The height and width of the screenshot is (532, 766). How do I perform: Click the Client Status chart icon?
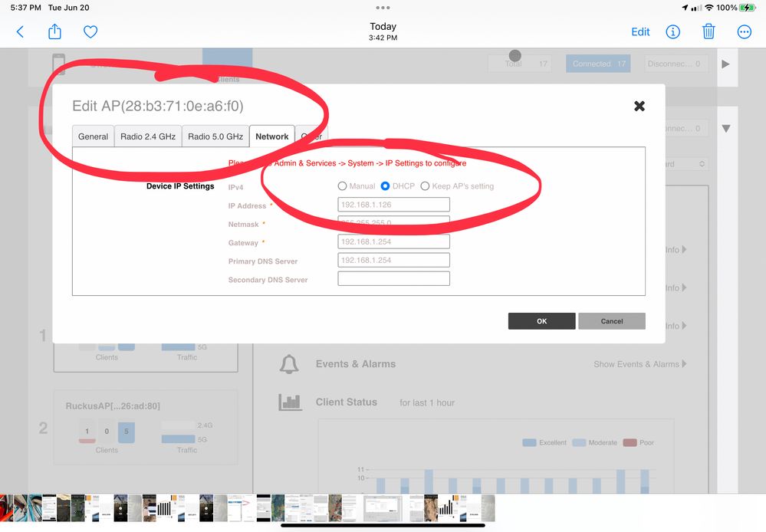tap(289, 402)
